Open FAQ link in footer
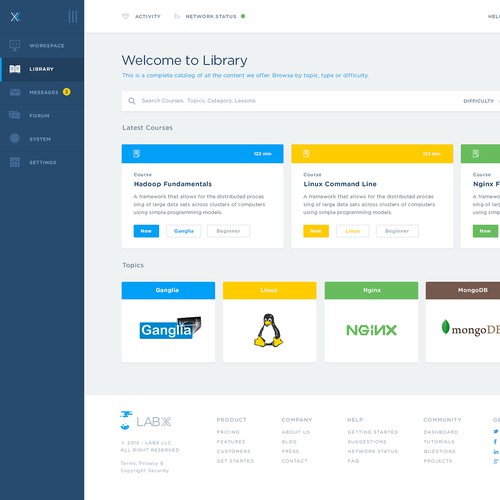The image size is (500, 500). pyautogui.click(x=353, y=461)
